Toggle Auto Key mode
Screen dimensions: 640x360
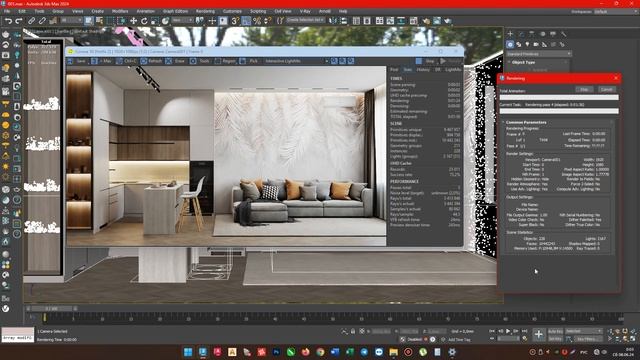(x=555, y=331)
